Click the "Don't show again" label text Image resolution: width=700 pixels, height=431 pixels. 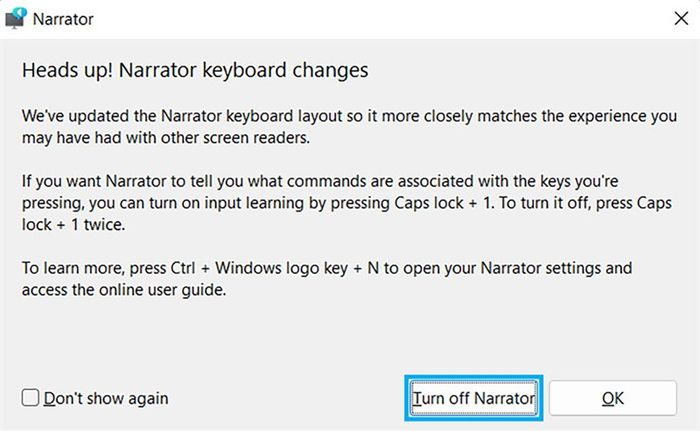(x=106, y=398)
